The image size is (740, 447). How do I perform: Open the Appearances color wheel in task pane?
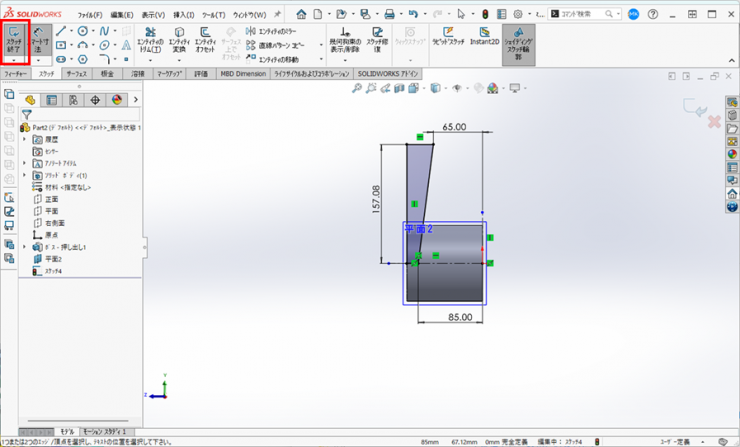click(x=731, y=154)
